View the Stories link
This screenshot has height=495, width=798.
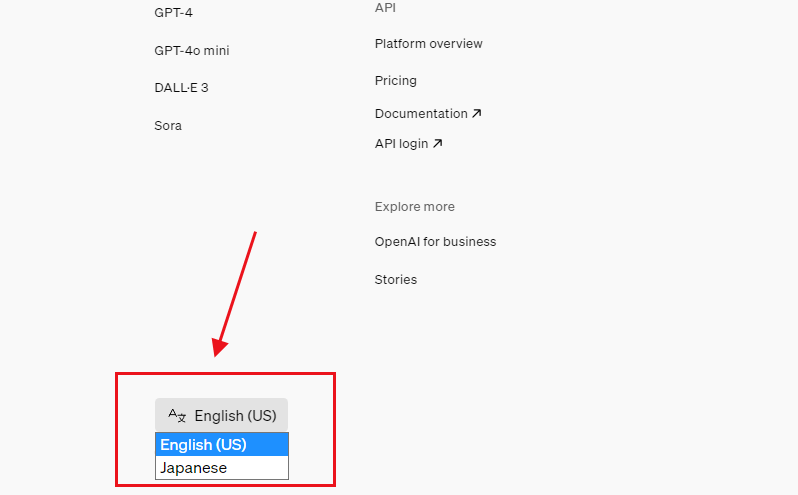click(x=395, y=280)
